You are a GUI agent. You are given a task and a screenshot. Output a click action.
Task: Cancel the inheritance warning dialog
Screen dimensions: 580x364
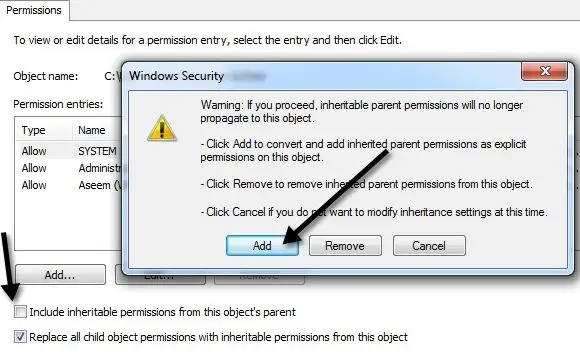pyautogui.click(x=429, y=246)
